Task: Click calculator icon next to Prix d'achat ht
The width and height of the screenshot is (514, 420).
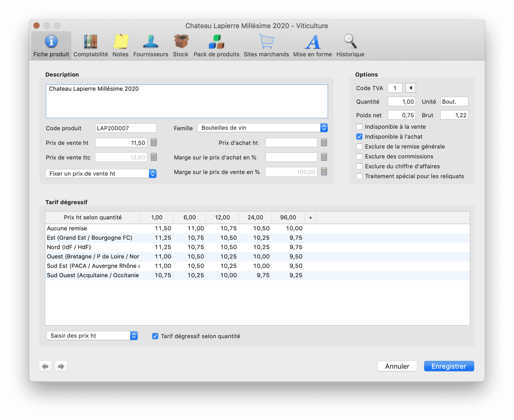Action: point(324,143)
